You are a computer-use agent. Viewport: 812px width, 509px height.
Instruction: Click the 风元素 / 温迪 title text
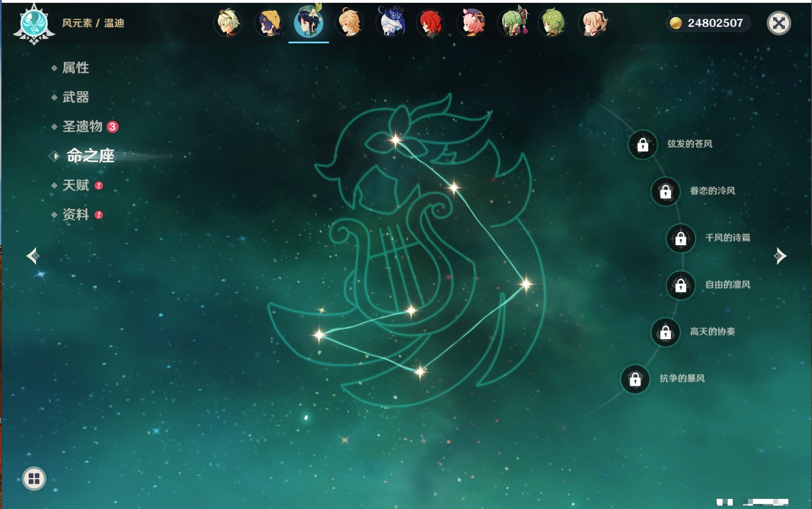click(93, 23)
